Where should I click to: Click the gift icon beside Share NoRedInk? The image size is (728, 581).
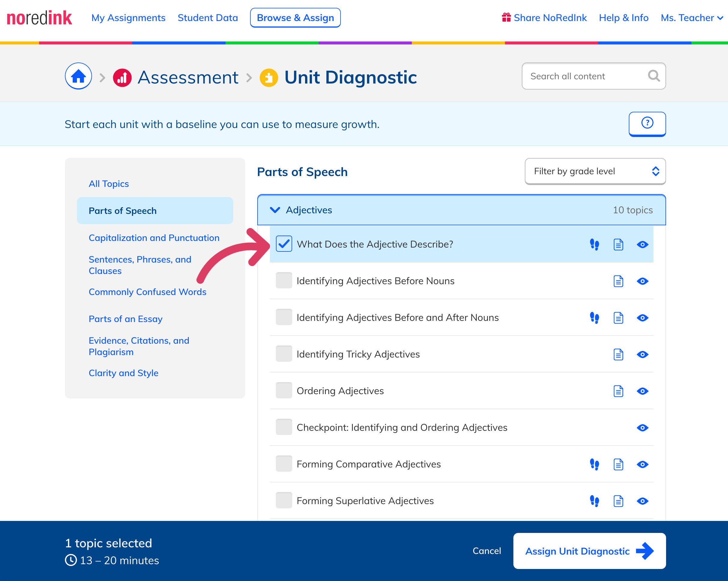tap(506, 17)
